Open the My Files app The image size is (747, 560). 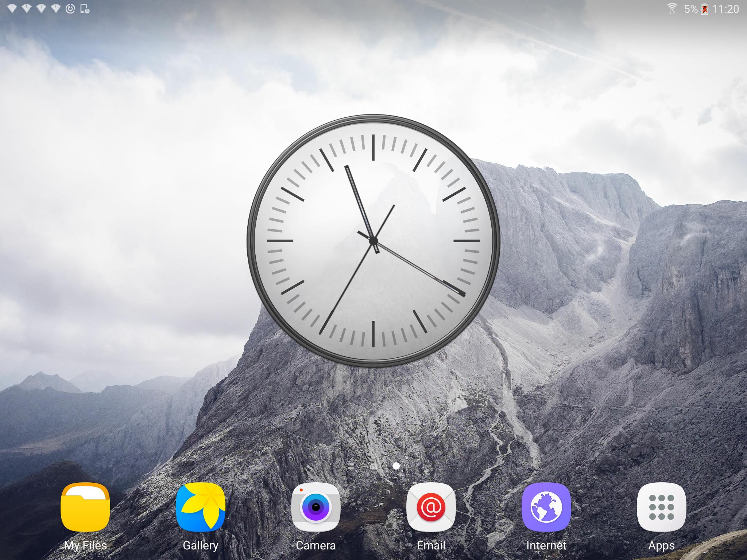coord(85,507)
